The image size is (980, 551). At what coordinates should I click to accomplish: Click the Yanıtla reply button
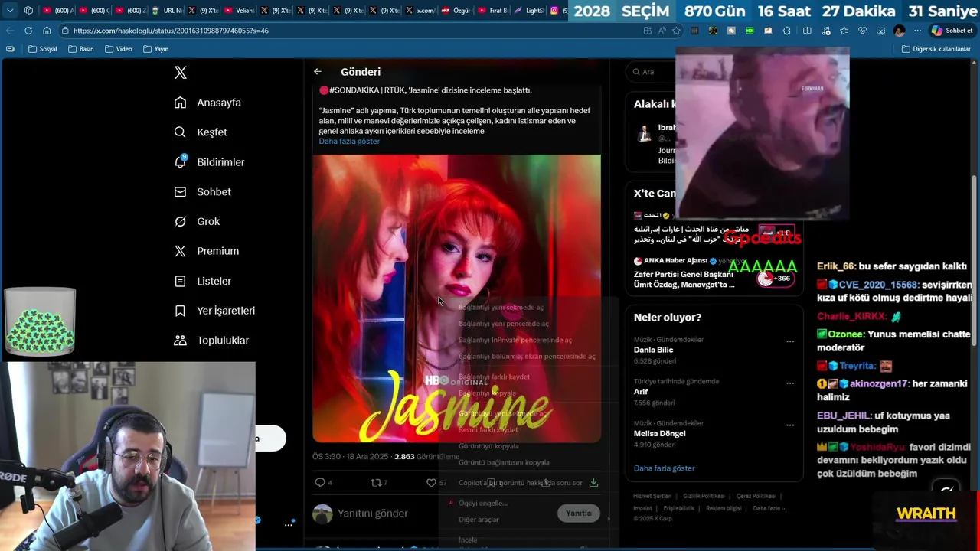(579, 514)
